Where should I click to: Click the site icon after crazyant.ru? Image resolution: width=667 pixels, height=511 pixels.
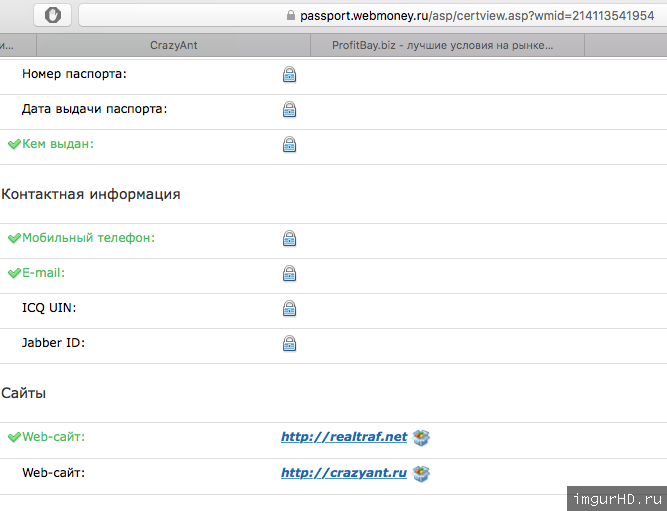421,473
